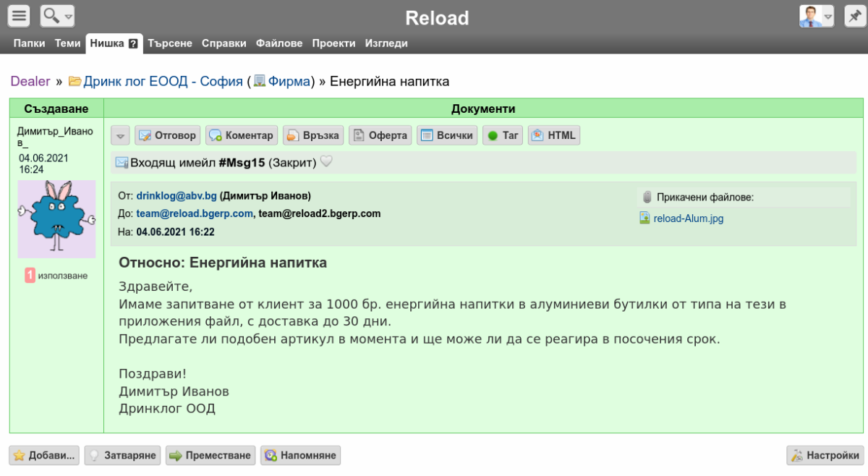Pin the page with the pushpin icon
Screen dimensions: 868x476
tap(855, 15)
